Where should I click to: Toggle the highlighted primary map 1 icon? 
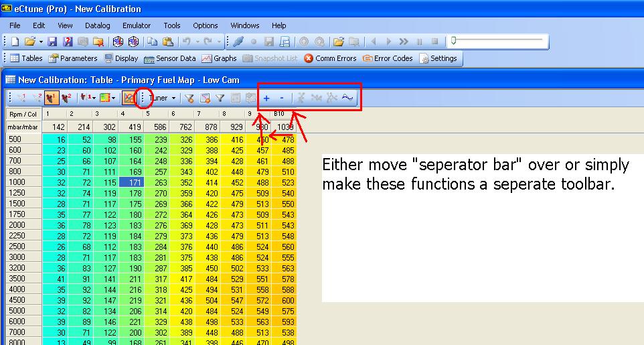(x=52, y=98)
